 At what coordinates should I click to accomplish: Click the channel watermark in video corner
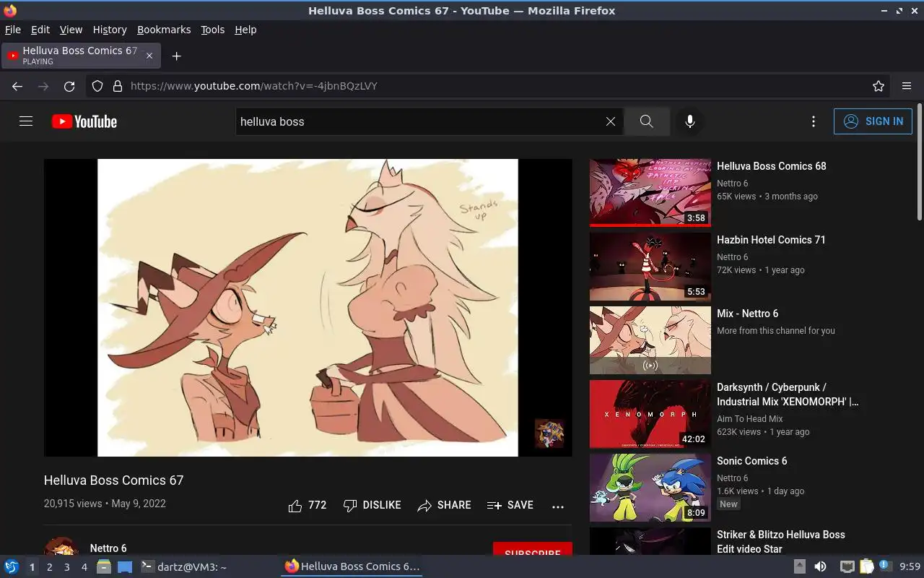coord(549,433)
